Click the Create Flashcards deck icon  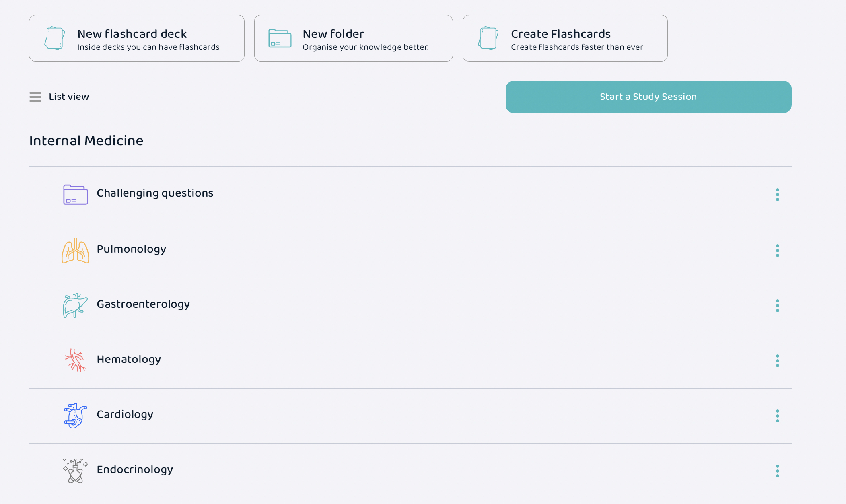tap(488, 38)
